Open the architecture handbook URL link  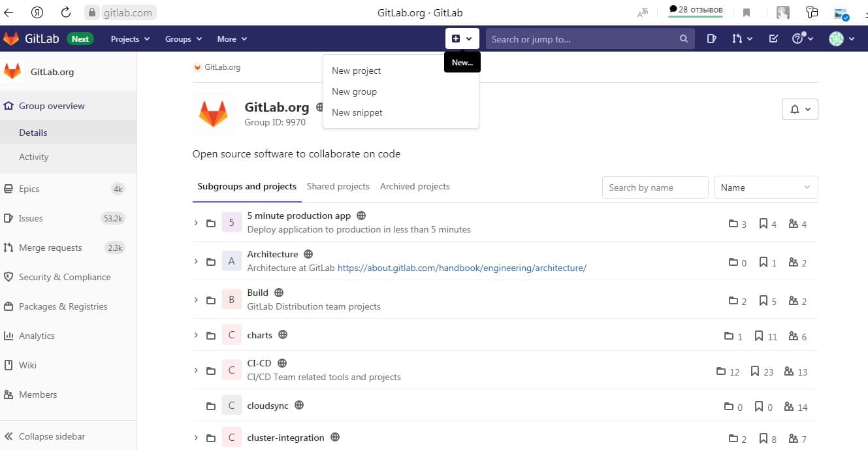click(x=462, y=268)
